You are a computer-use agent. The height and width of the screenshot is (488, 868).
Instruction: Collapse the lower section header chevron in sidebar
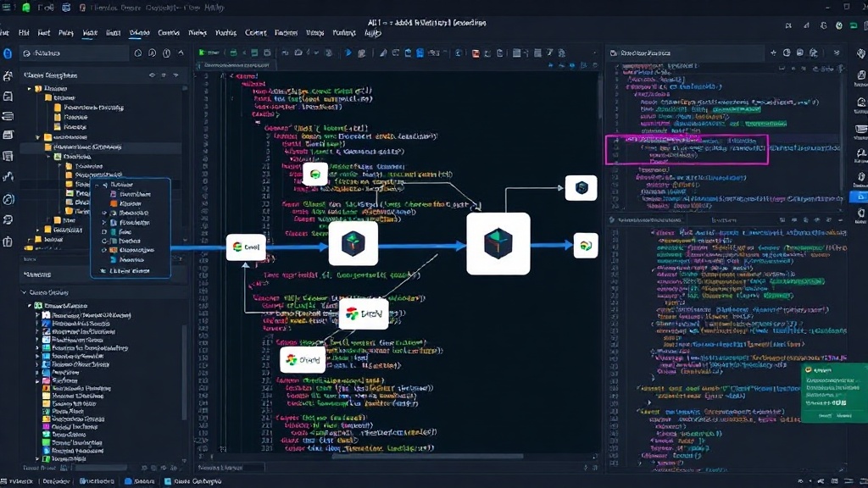24,292
